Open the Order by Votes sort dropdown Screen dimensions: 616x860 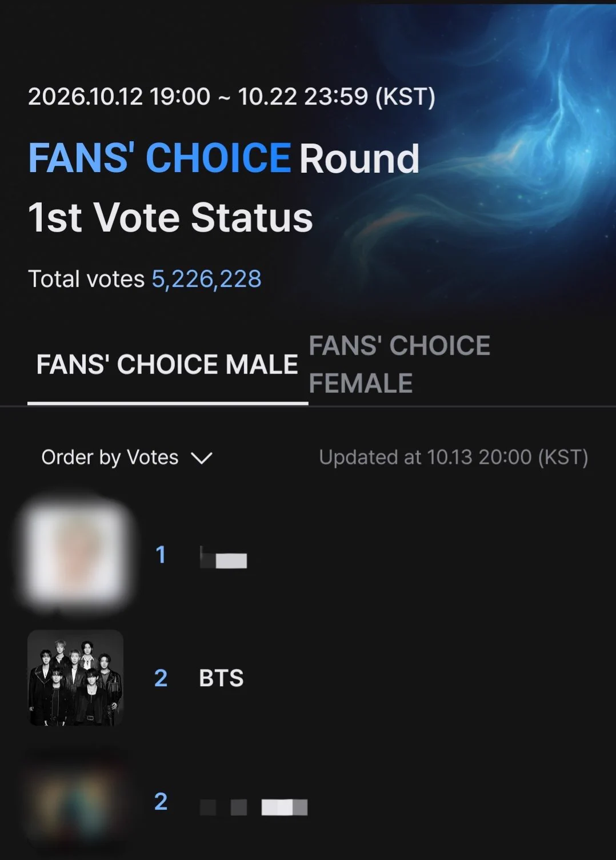(x=127, y=457)
